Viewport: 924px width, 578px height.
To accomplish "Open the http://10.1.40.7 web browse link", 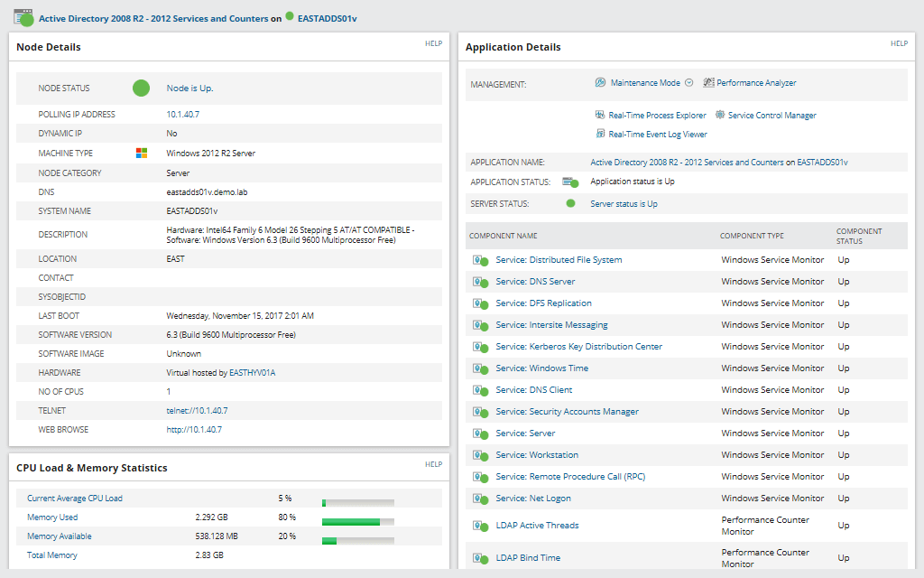I will [x=194, y=430].
